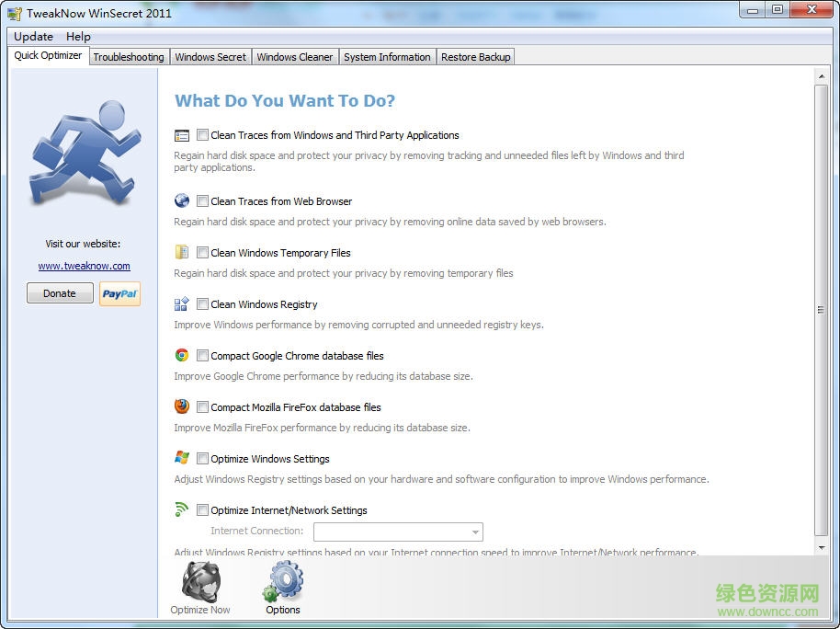Screen dimensions: 840x629
Task: Open the Update menu
Action: click(x=33, y=36)
